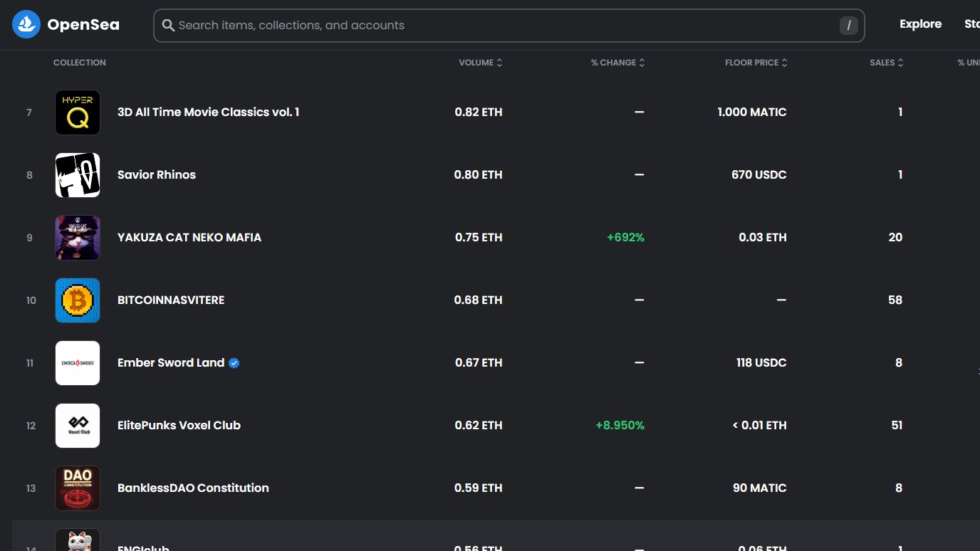
Task: Open BanklessDAO Constitution collection name
Action: pos(193,488)
